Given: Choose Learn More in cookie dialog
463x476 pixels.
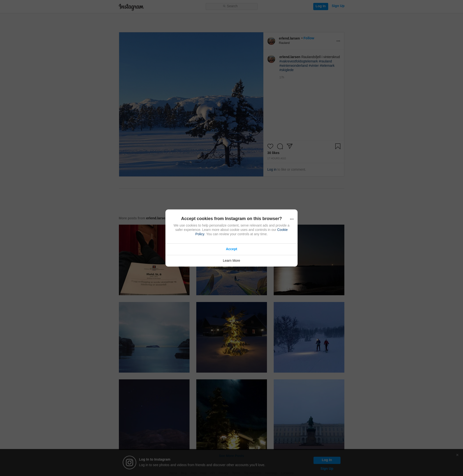Looking at the screenshot, I should coord(231,261).
